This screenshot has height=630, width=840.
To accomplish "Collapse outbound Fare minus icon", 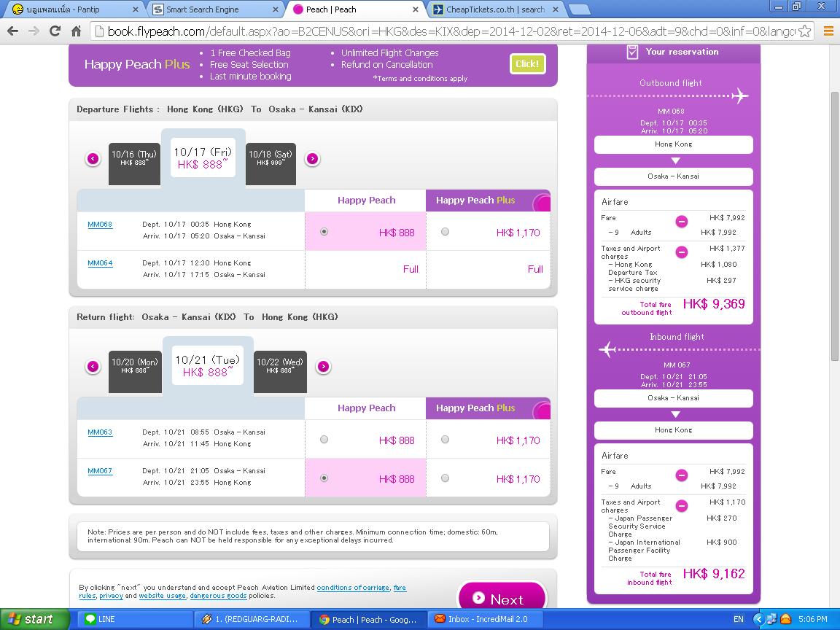I will click(682, 221).
